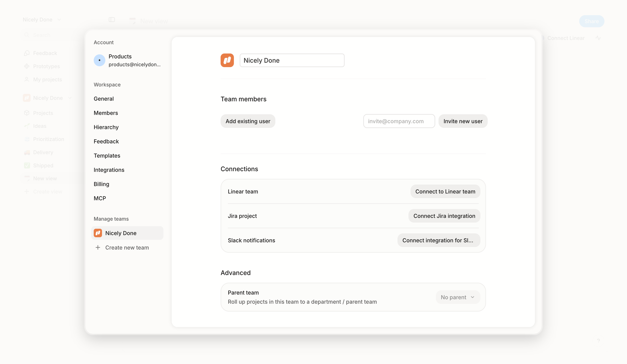The width and height of the screenshot is (627, 364).
Task: Open Members settings
Action: click(x=106, y=113)
